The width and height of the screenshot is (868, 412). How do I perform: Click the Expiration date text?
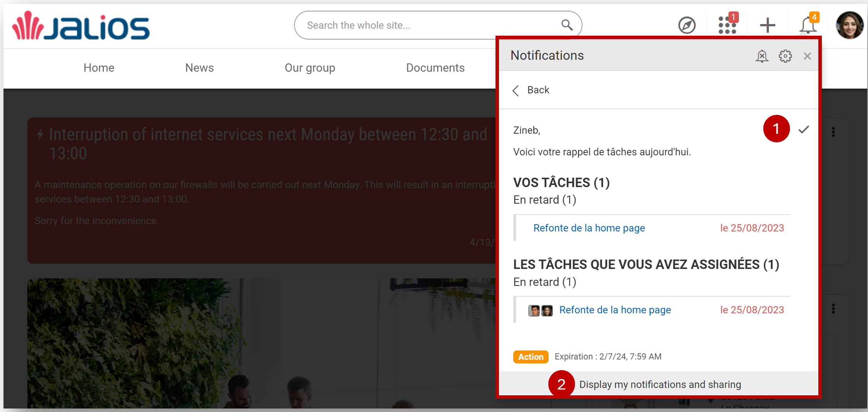point(608,357)
